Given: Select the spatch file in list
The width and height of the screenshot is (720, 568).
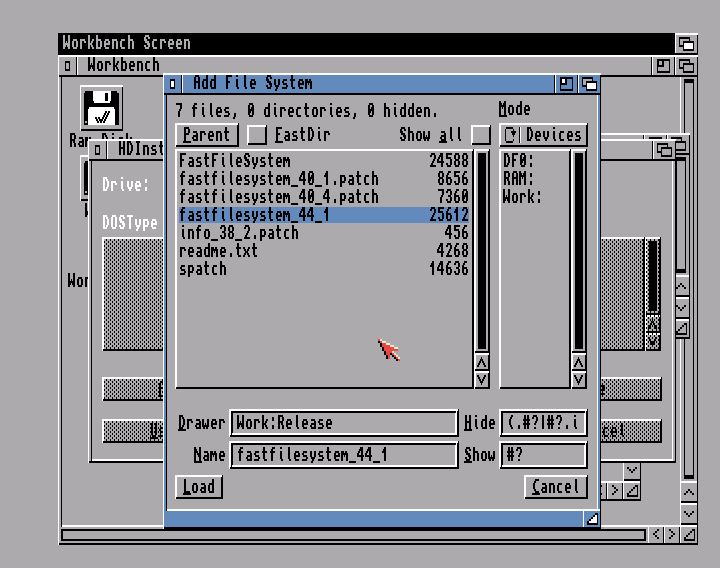Looking at the screenshot, I should (203, 269).
